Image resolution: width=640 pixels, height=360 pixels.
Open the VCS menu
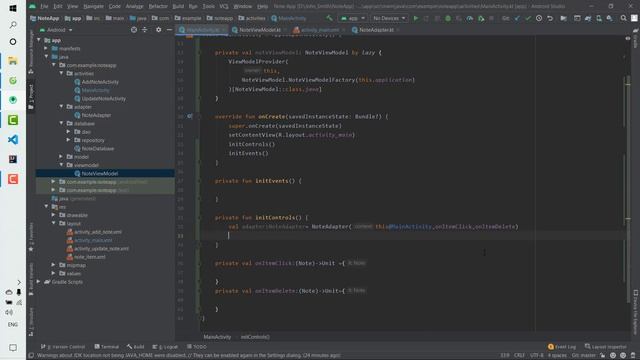[224, 7]
